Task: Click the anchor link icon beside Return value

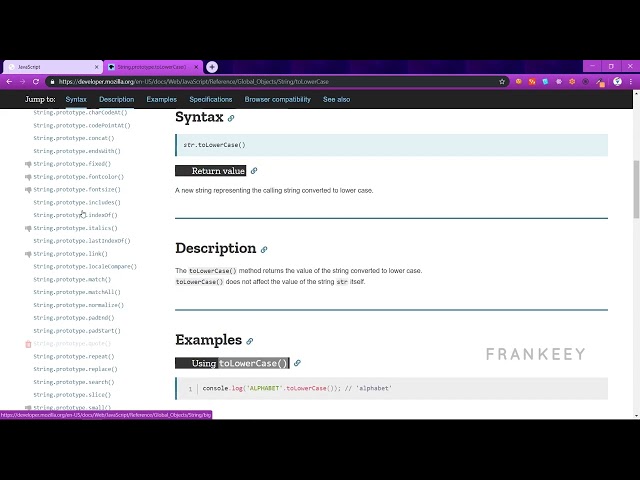Action: click(254, 171)
